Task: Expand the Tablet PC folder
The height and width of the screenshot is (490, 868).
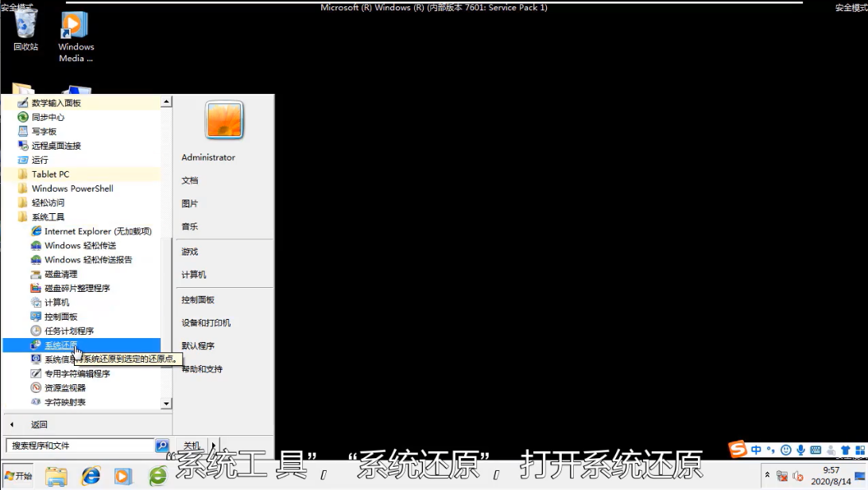Action: (81, 174)
